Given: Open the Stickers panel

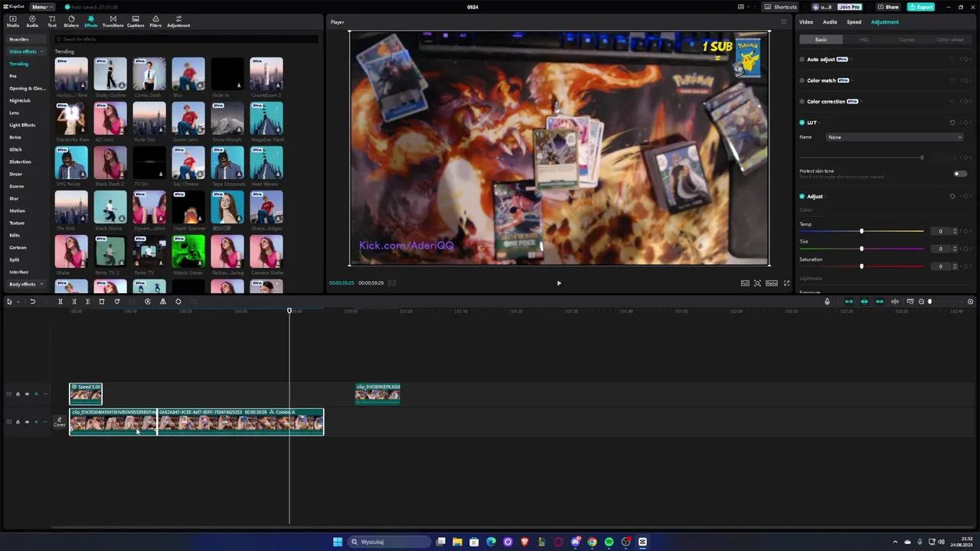Looking at the screenshot, I should click(x=71, y=21).
